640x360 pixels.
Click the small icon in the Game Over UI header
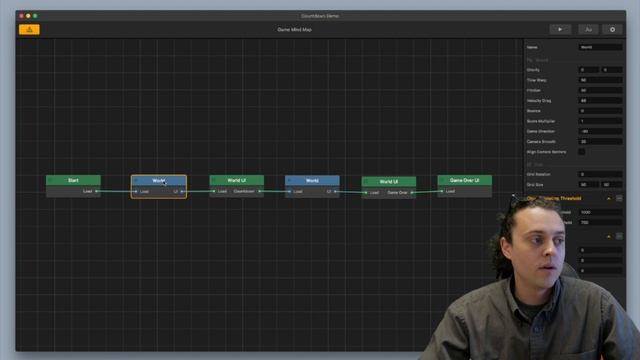tap(442, 180)
